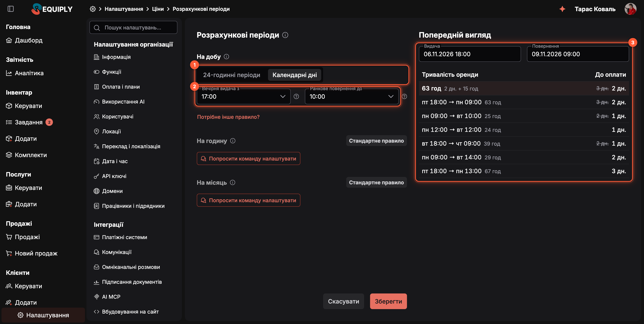Click Пошук налаштувань search field
This screenshot has height=324, width=644.
coord(133,28)
